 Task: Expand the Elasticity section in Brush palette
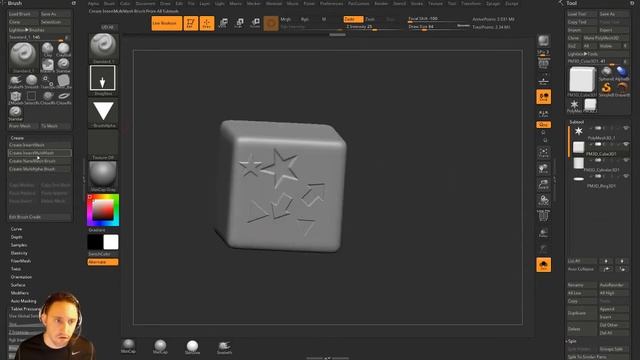point(19,253)
